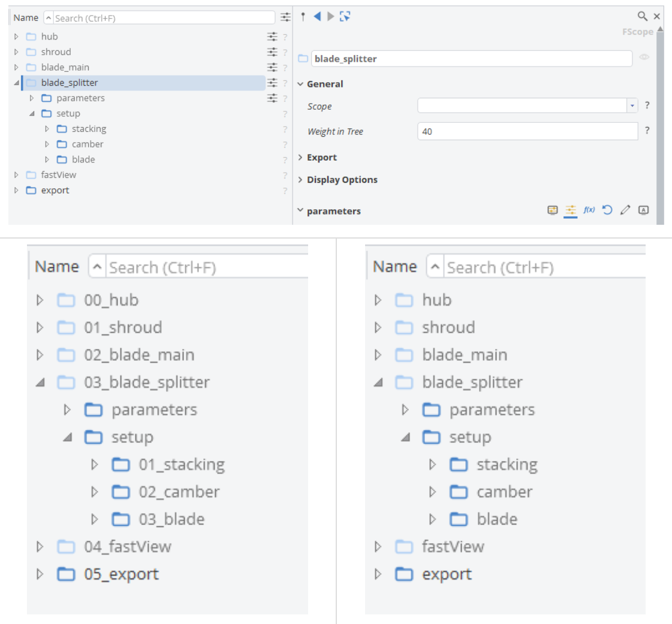This screenshot has height=624, width=672.
Task: Click the back navigation arrow in object editor
Action: tap(318, 17)
